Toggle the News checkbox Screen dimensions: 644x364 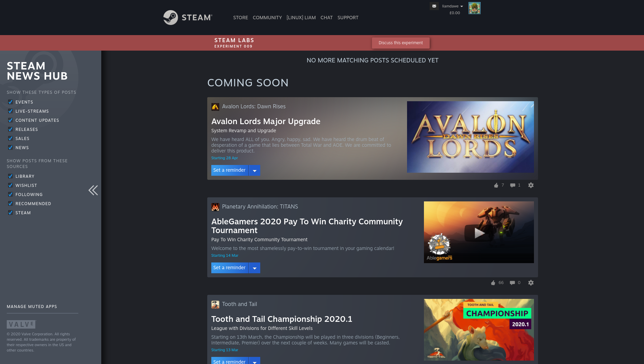click(x=10, y=147)
